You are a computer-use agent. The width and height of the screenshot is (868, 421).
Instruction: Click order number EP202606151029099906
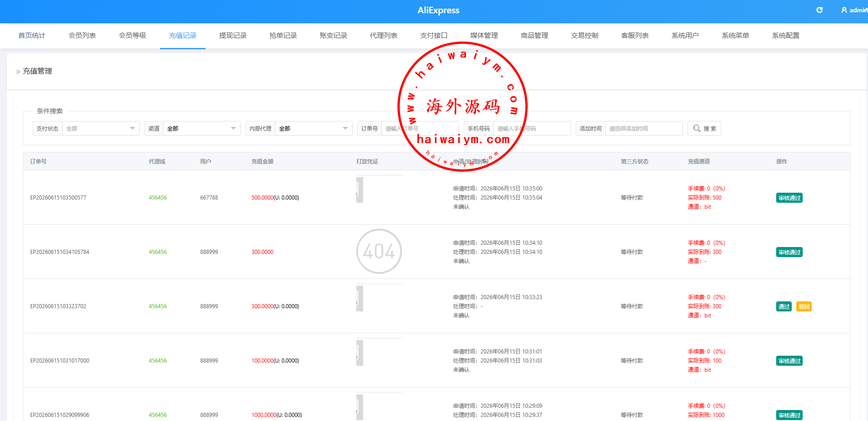[60, 415]
